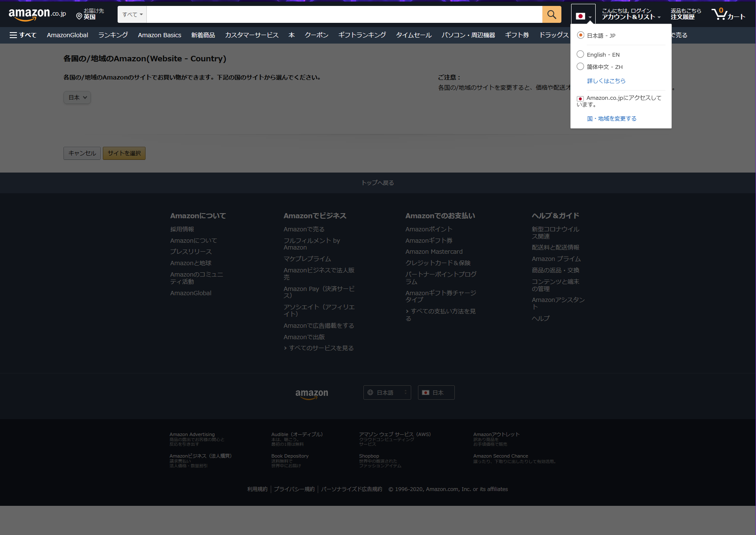Expand アカウント&リスト dropdown
The image size is (756, 535).
click(x=630, y=14)
